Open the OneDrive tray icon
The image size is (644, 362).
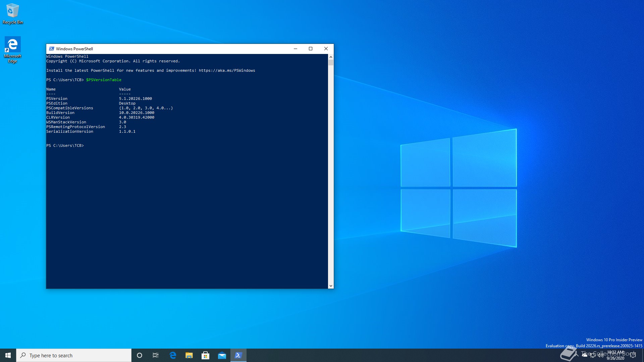pos(585,355)
